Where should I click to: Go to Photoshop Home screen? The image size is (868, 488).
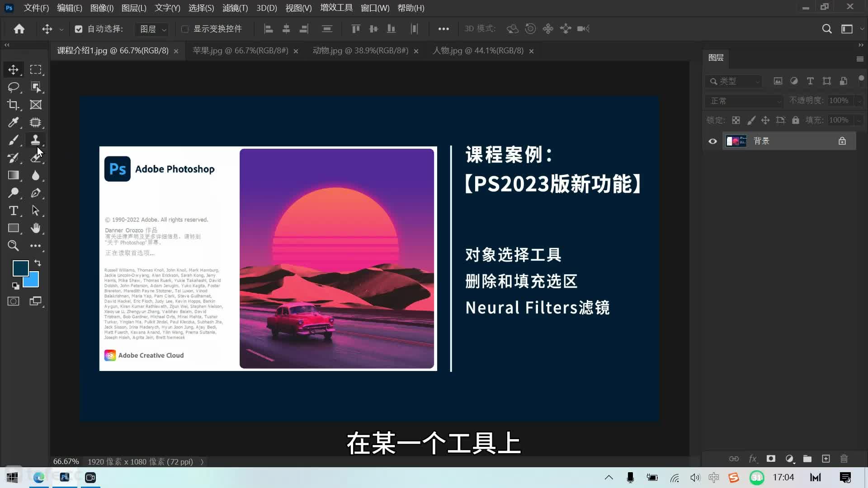click(x=19, y=29)
